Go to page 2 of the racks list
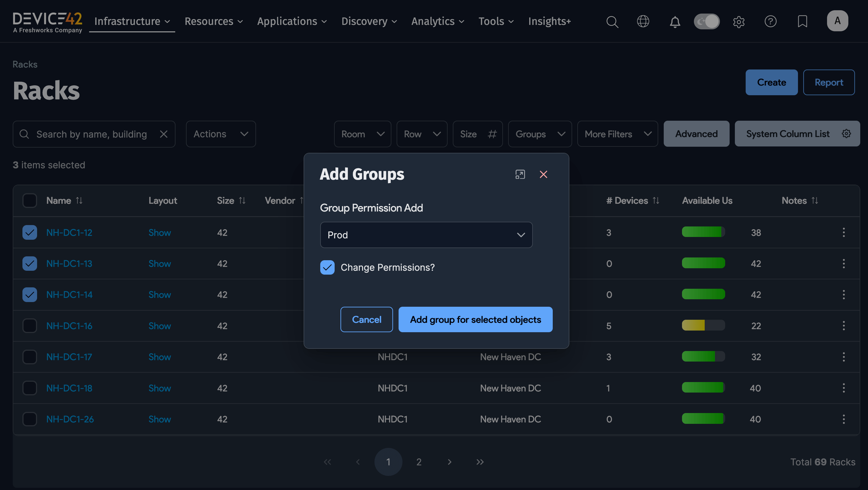 (x=419, y=462)
